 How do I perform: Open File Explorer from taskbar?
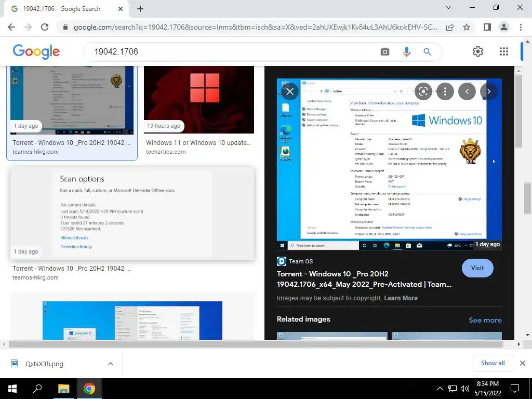pyautogui.click(x=63, y=389)
